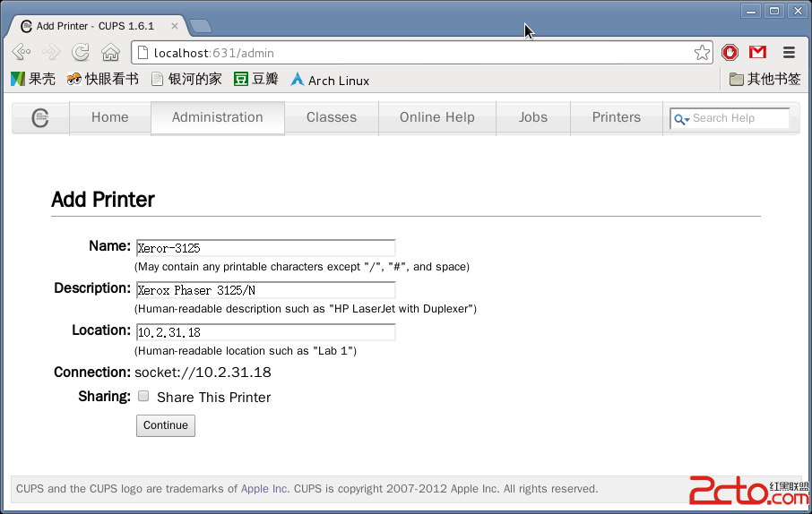Click the Location input field

[265, 332]
